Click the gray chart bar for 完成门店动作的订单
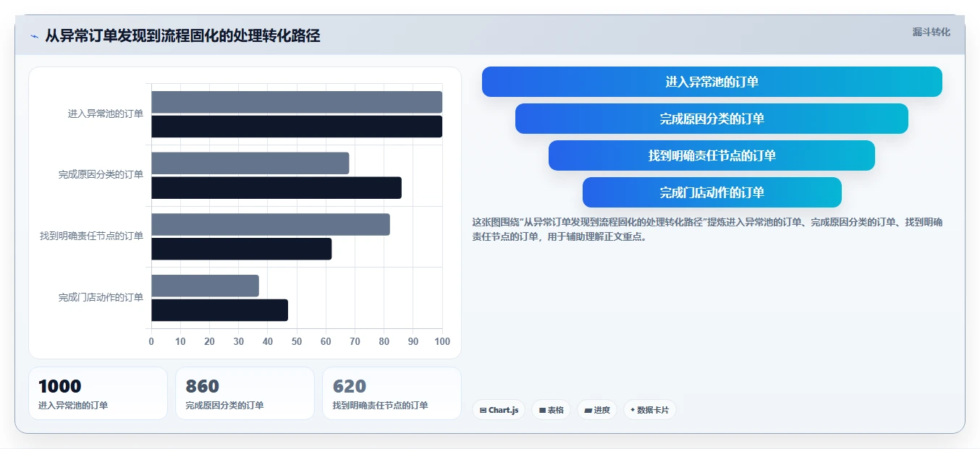 coord(205,286)
